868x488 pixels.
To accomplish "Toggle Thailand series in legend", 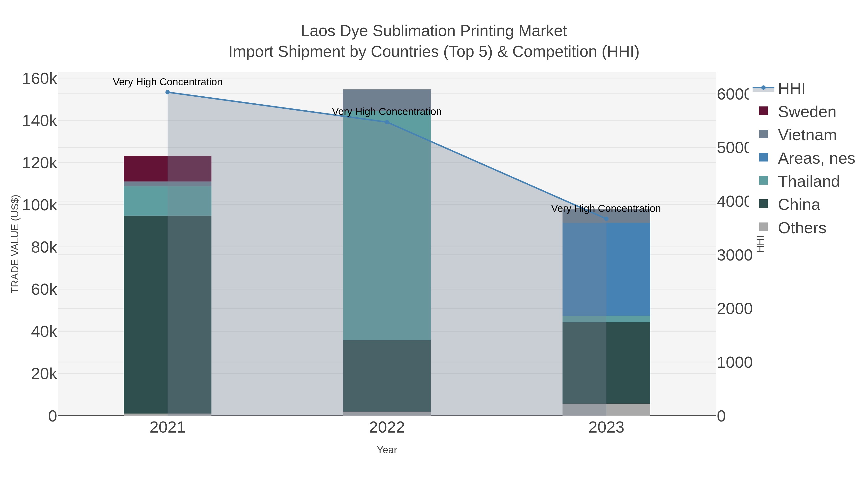I will pos(799,181).
